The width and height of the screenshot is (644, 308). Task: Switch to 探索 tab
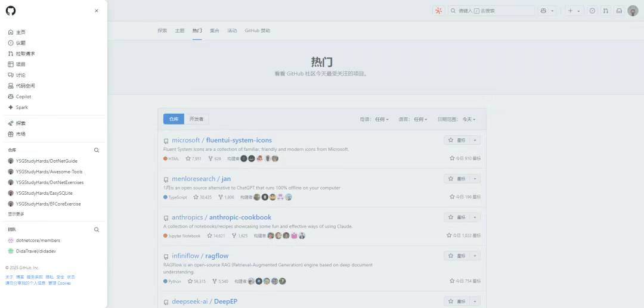(162, 31)
